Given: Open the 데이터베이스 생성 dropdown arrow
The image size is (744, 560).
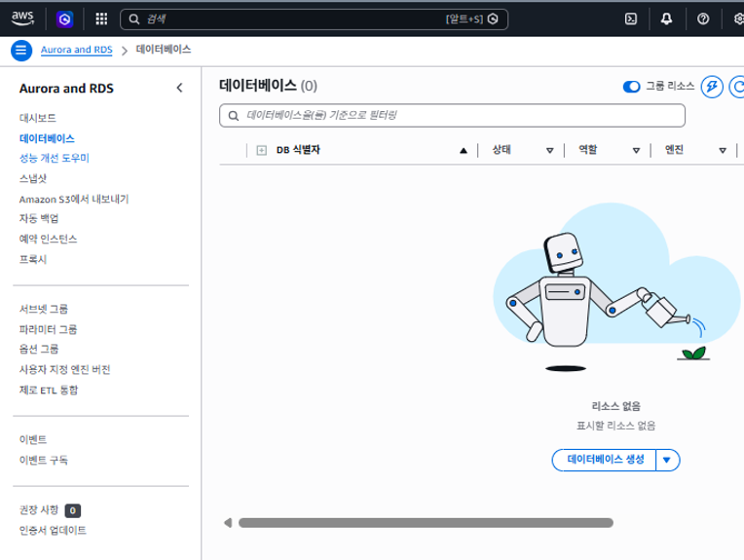Looking at the screenshot, I should click(667, 460).
